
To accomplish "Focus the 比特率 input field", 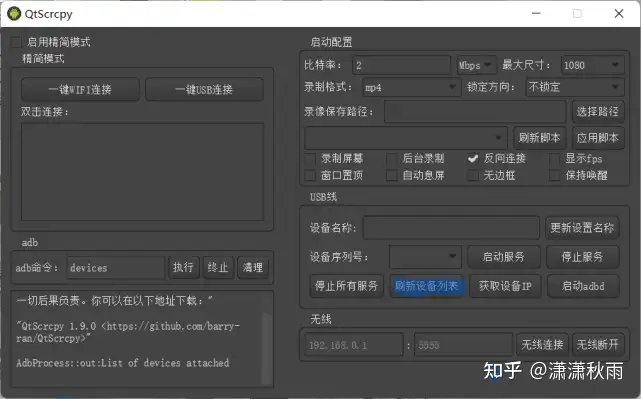I will pyautogui.click(x=401, y=65).
